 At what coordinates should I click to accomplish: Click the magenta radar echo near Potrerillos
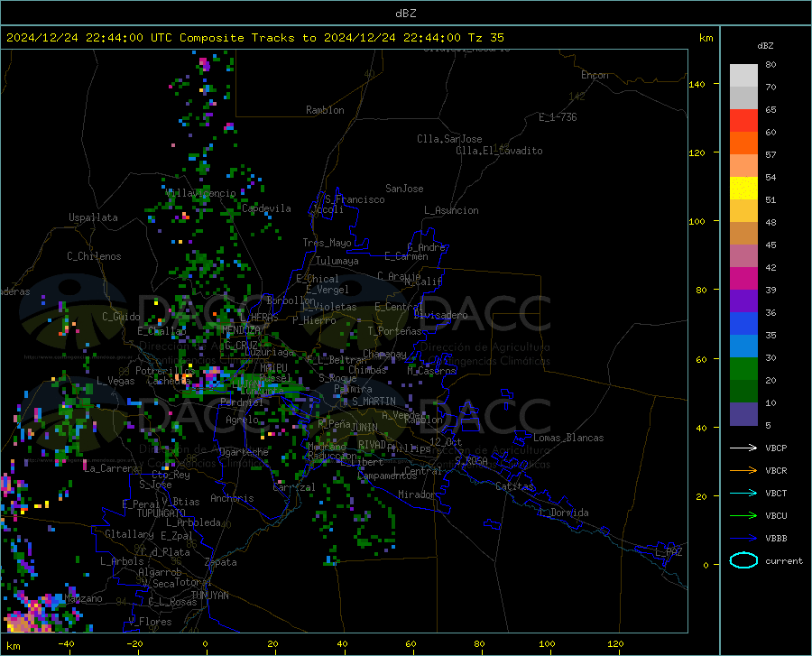tap(212, 375)
